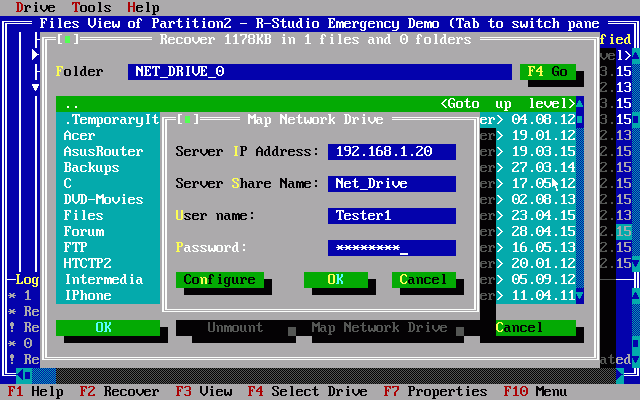The image size is (640, 400).
Task: Edit the Server IP Address field
Action: point(392,151)
